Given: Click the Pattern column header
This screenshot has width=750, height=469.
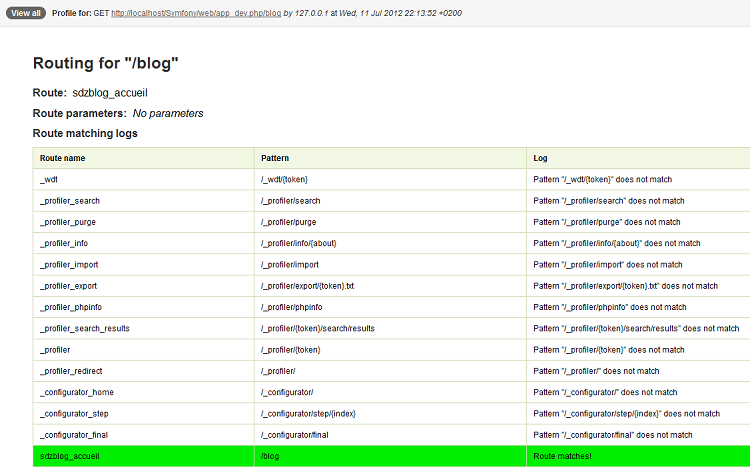Looking at the screenshot, I should click(275, 158).
